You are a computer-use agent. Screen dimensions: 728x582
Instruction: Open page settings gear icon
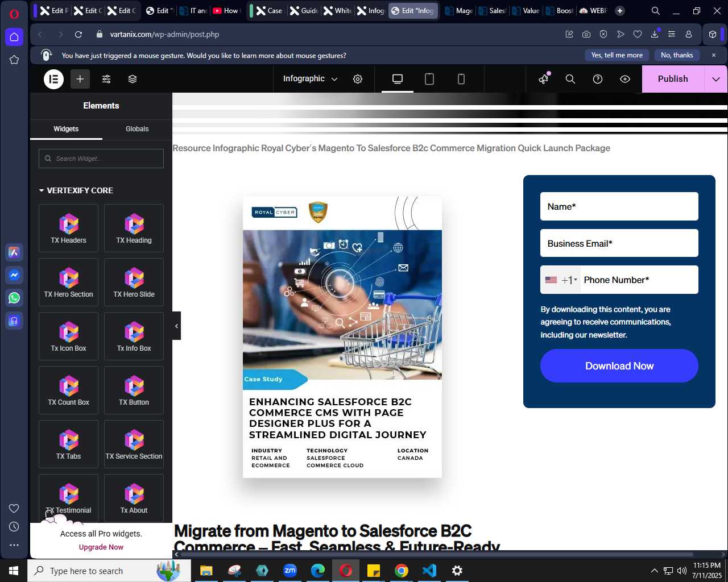[358, 79]
